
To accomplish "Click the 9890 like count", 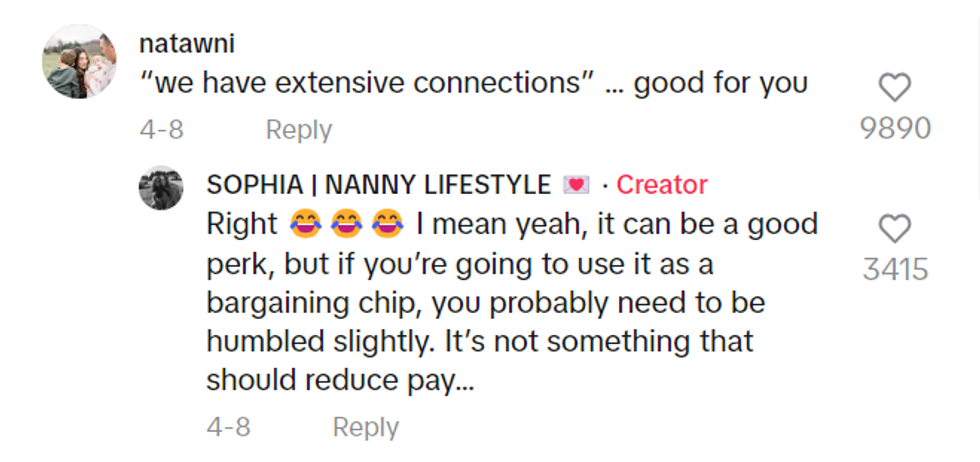I will tap(895, 128).
